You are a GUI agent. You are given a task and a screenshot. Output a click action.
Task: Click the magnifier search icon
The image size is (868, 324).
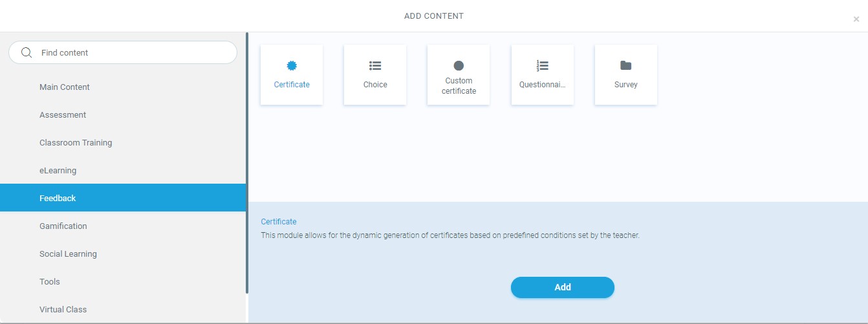point(27,53)
